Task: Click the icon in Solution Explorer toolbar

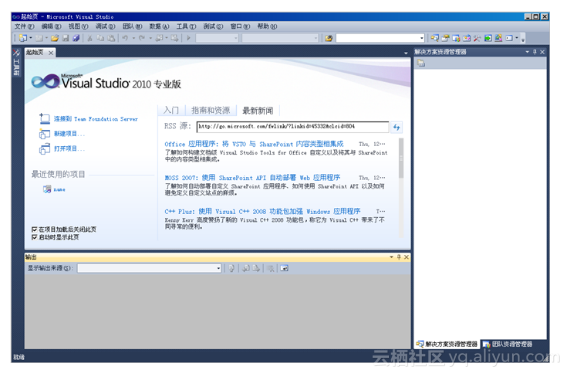Action: [x=421, y=63]
